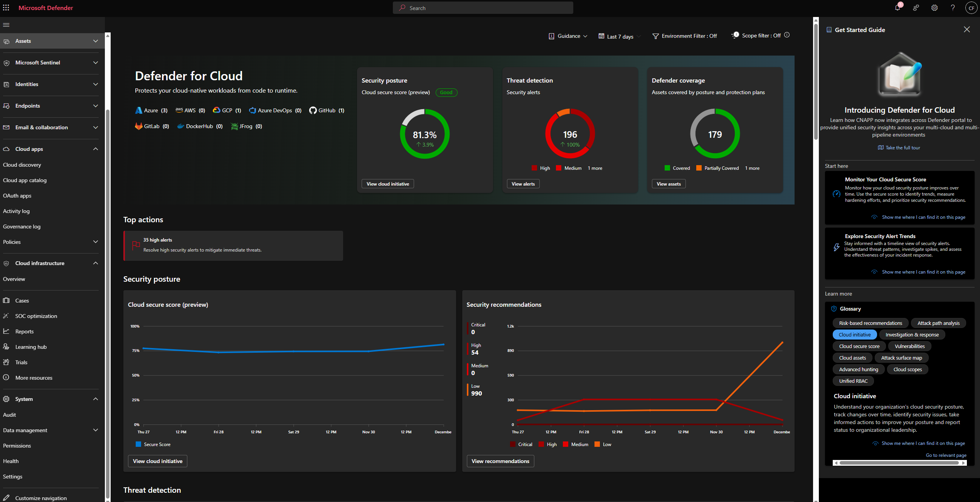Open the settings gear icon in header

pos(935,8)
